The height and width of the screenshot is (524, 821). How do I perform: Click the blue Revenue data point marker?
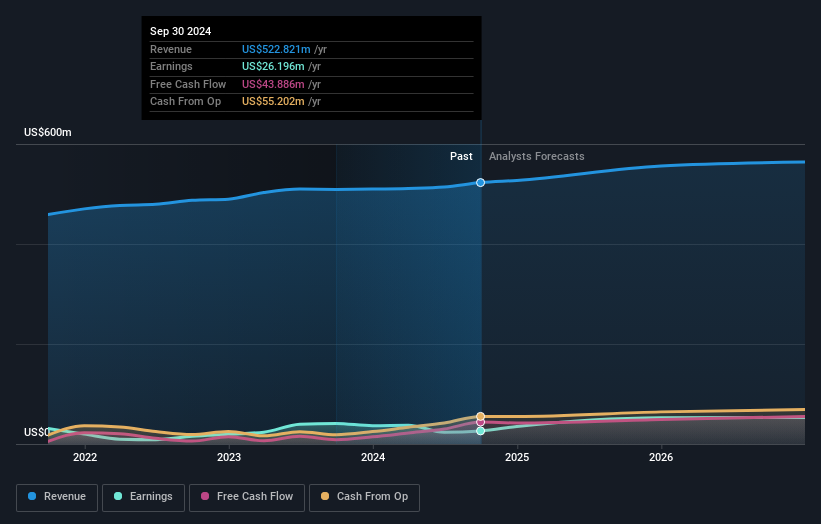point(480,183)
